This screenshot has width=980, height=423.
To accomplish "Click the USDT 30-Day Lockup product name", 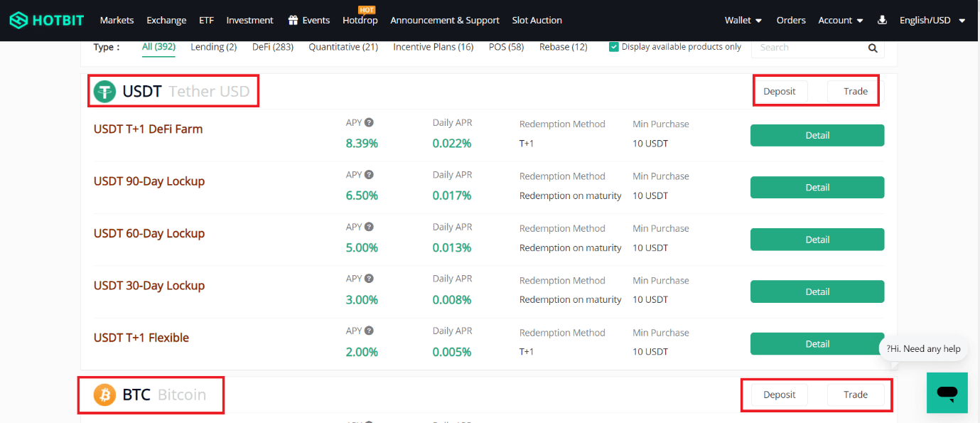I will (x=149, y=286).
